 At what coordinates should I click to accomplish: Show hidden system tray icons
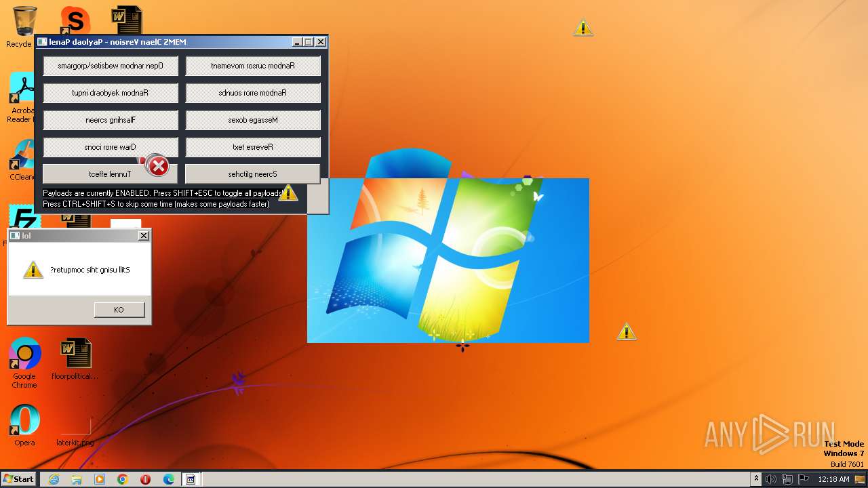tap(756, 479)
